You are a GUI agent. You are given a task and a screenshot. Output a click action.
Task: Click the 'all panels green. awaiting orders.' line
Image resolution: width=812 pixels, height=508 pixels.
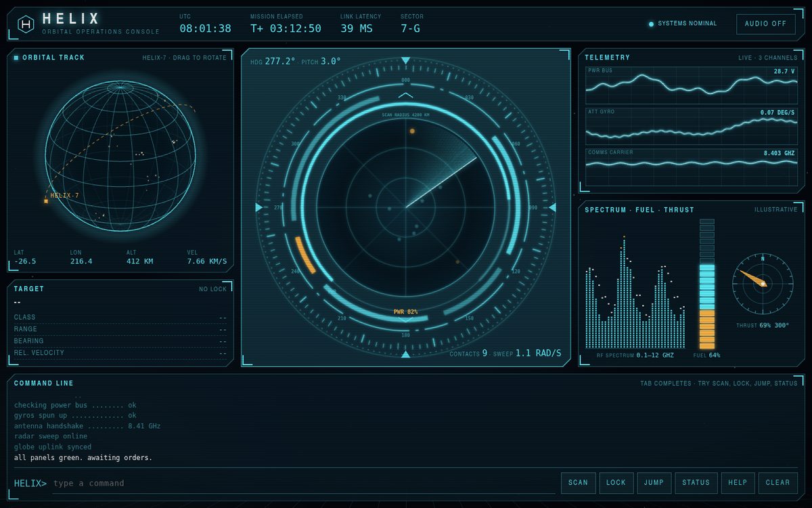point(83,458)
